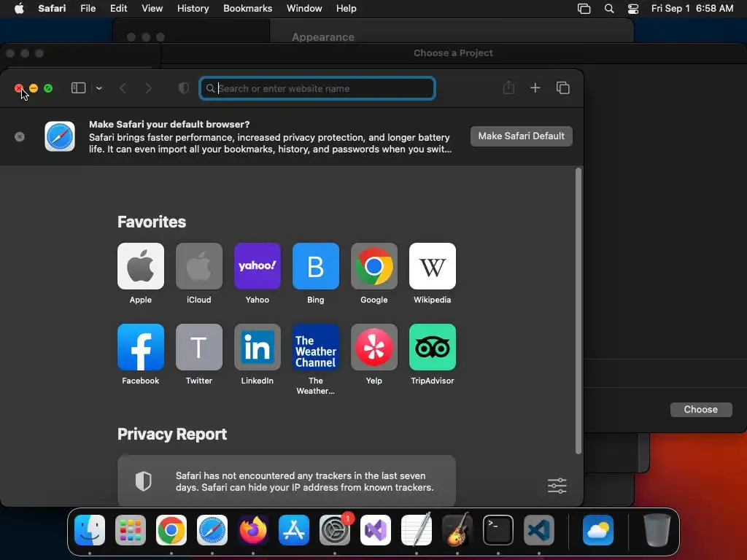Open the Trash in the Dock
The height and width of the screenshot is (560, 747).
pos(657,530)
